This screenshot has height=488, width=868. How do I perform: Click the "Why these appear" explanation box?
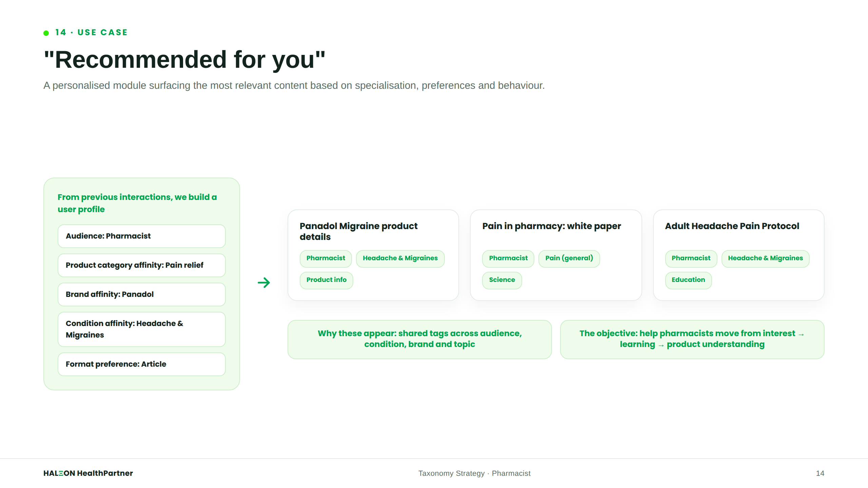coord(420,339)
